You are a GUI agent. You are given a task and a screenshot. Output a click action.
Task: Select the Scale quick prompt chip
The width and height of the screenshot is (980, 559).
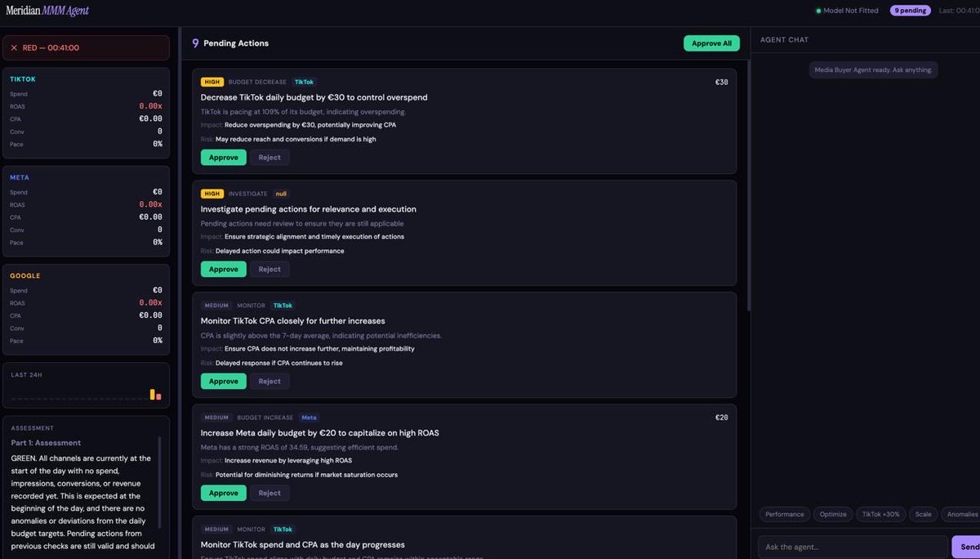coord(923,515)
